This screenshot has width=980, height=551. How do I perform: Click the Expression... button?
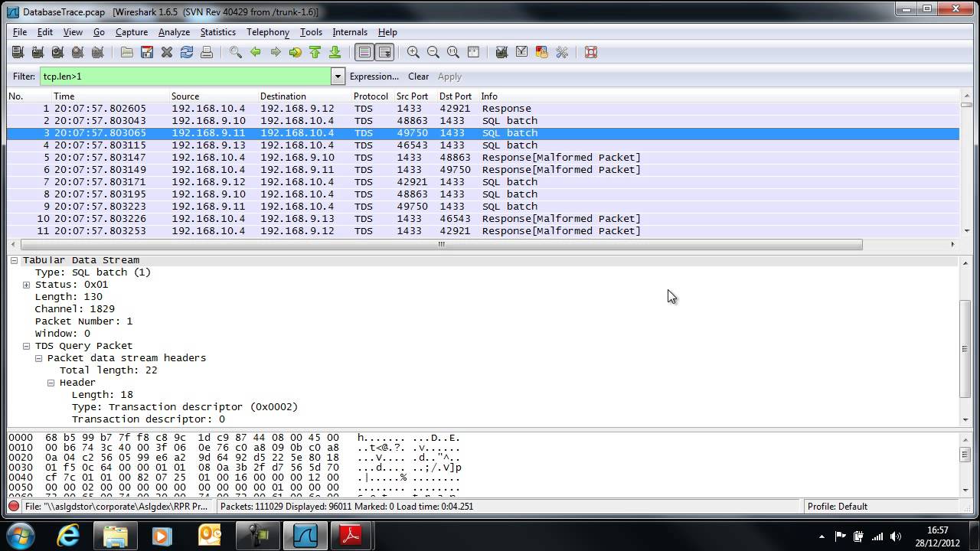(x=374, y=77)
